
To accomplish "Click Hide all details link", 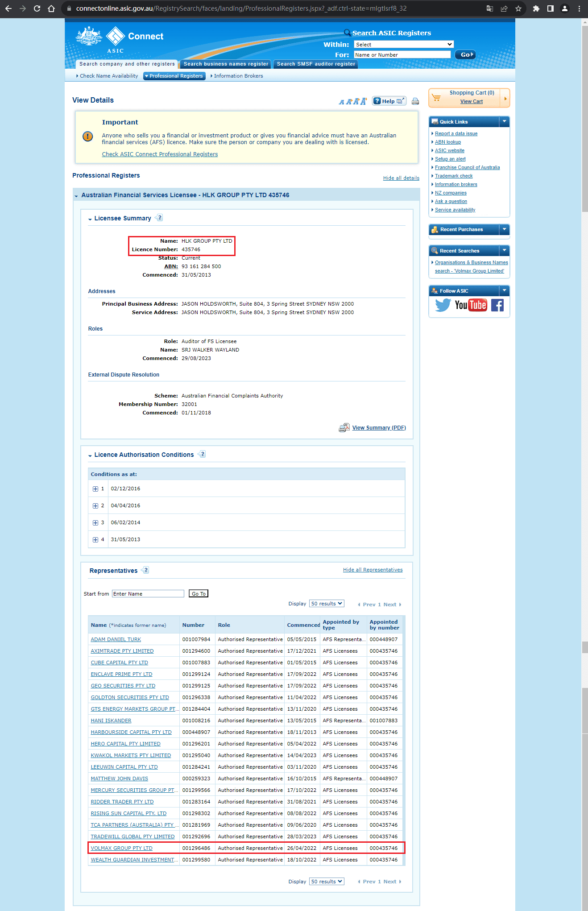I will 401,178.
